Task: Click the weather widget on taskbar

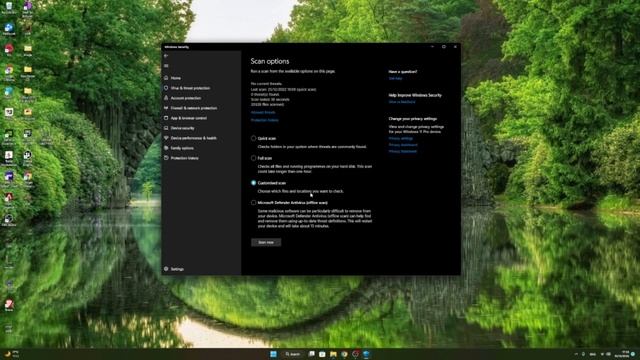Action: coord(11,354)
